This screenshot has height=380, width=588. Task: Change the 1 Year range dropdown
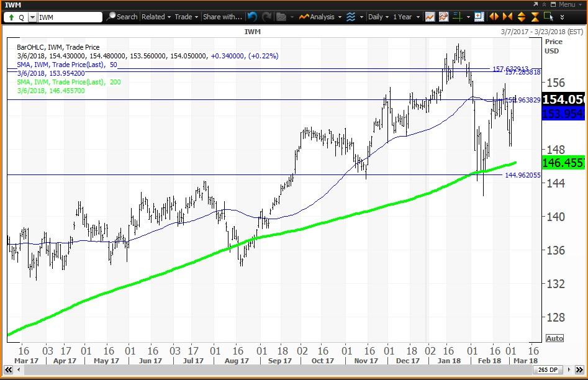pos(407,17)
